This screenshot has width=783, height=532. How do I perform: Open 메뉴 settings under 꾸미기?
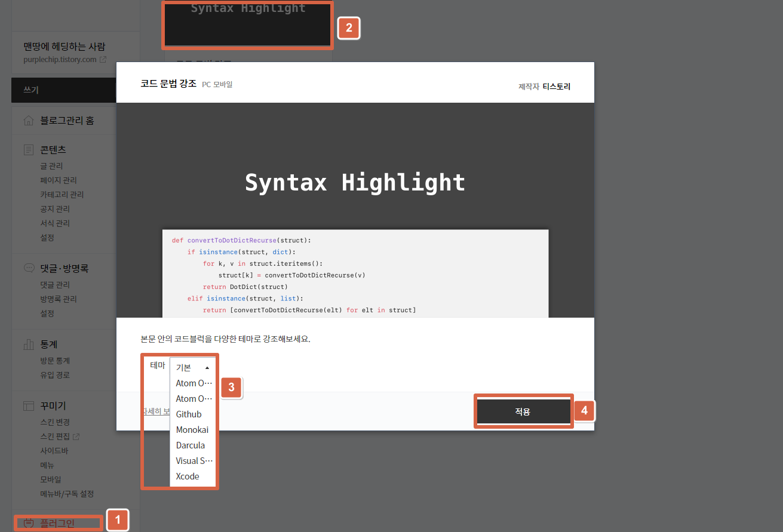[x=47, y=465]
